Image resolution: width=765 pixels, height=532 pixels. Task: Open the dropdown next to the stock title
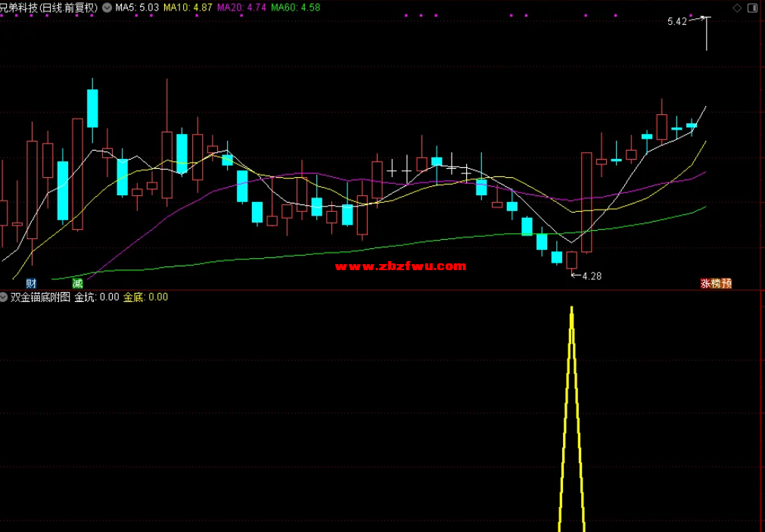point(107,8)
